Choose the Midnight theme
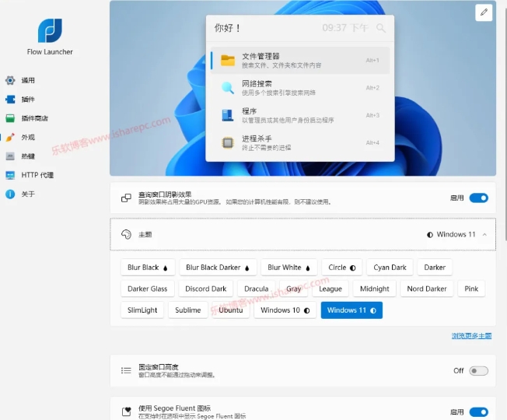 [375, 289]
